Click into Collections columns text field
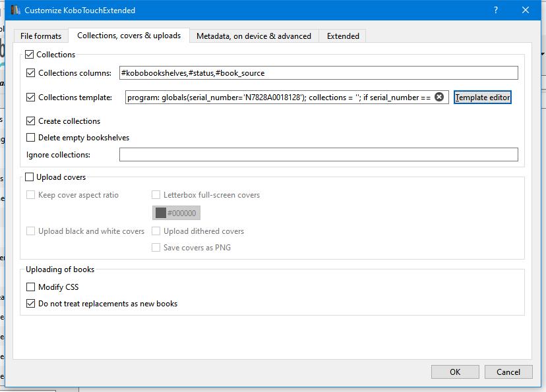 click(x=318, y=72)
